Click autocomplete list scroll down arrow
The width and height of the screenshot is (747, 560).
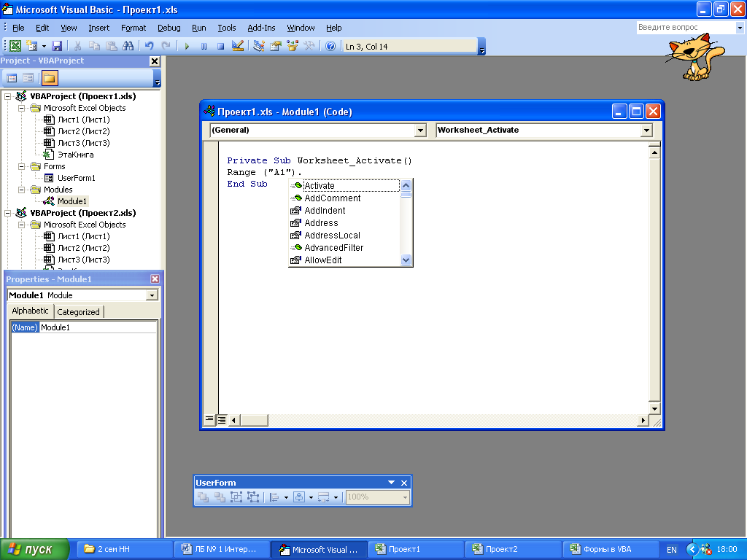tap(406, 260)
